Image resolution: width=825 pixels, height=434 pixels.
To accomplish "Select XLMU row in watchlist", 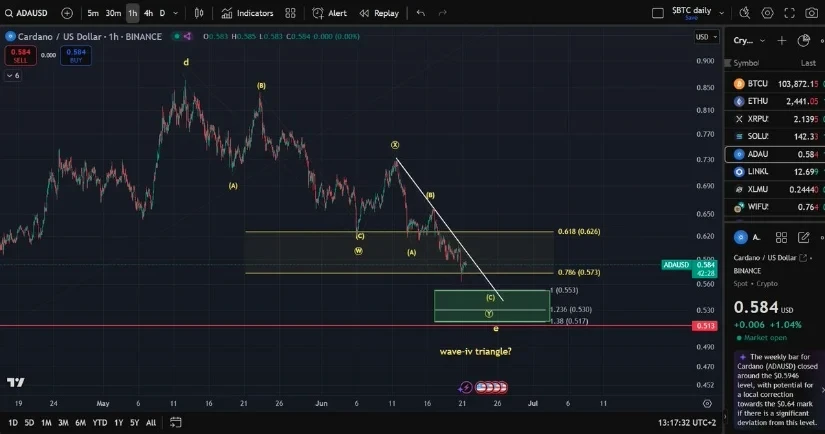I will tap(775, 189).
